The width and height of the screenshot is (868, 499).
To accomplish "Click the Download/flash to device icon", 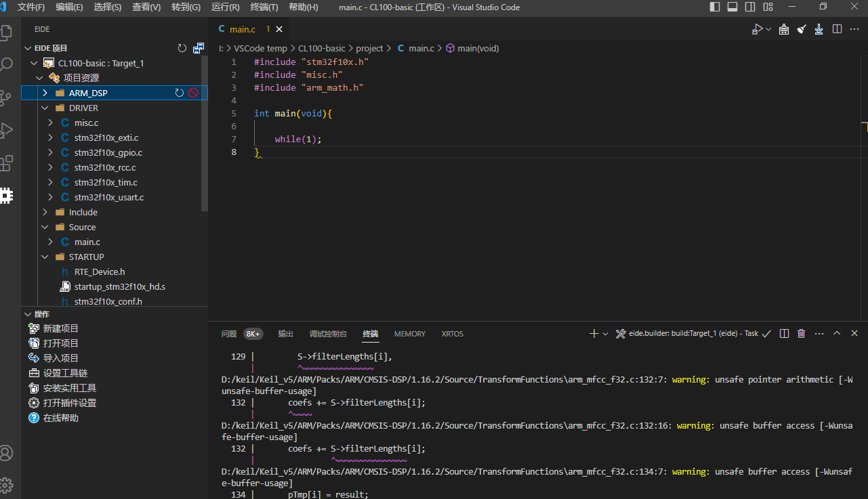I will (819, 29).
